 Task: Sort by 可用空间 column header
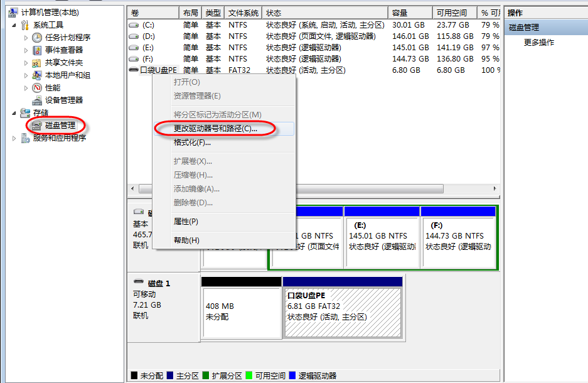coord(452,13)
